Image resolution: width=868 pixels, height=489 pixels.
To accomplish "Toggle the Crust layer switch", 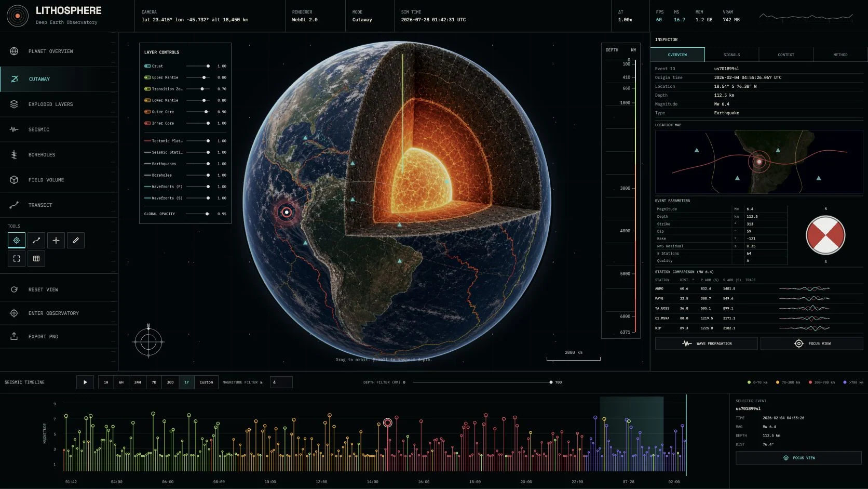I will (x=147, y=66).
